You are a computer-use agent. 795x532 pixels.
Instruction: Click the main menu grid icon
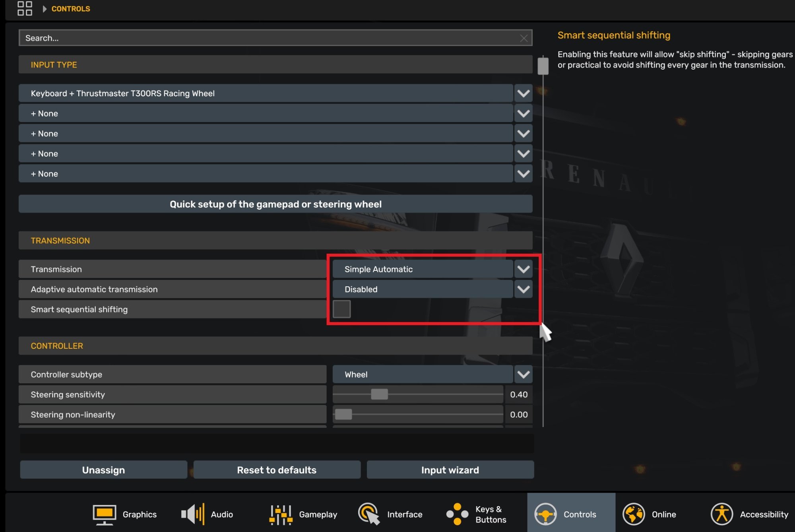click(25, 8)
